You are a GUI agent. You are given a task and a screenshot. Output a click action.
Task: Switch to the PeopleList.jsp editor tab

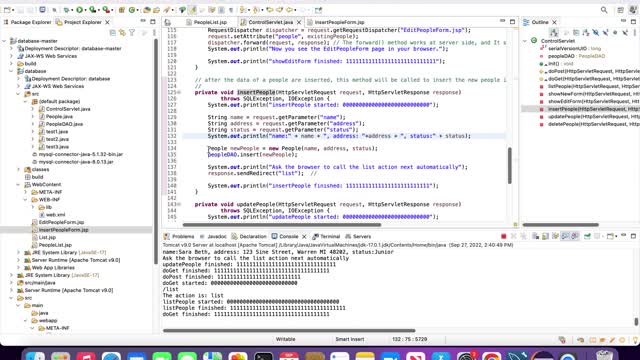click(210, 22)
